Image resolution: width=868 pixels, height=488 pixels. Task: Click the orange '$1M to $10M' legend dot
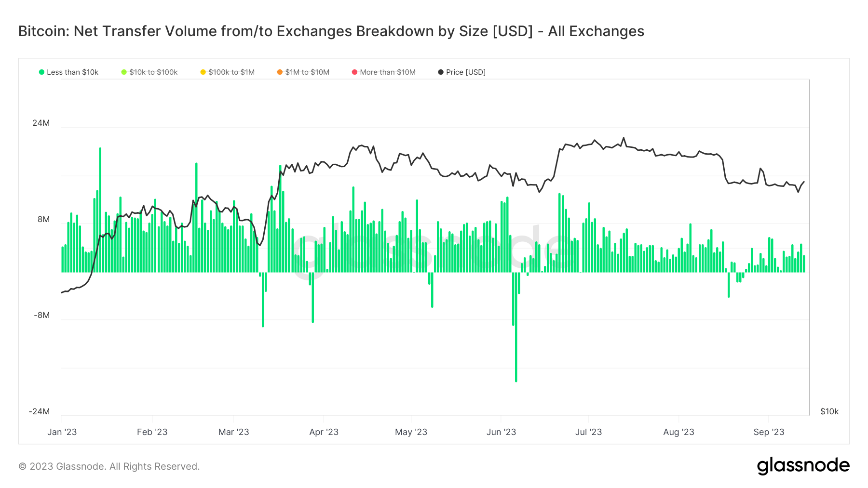280,72
